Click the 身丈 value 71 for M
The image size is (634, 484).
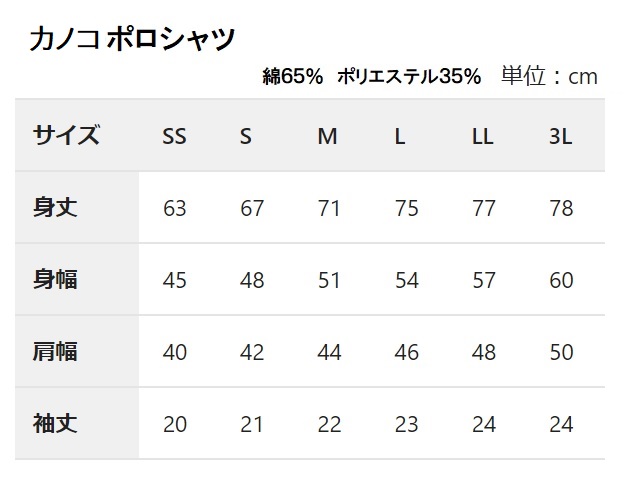(328, 209)
